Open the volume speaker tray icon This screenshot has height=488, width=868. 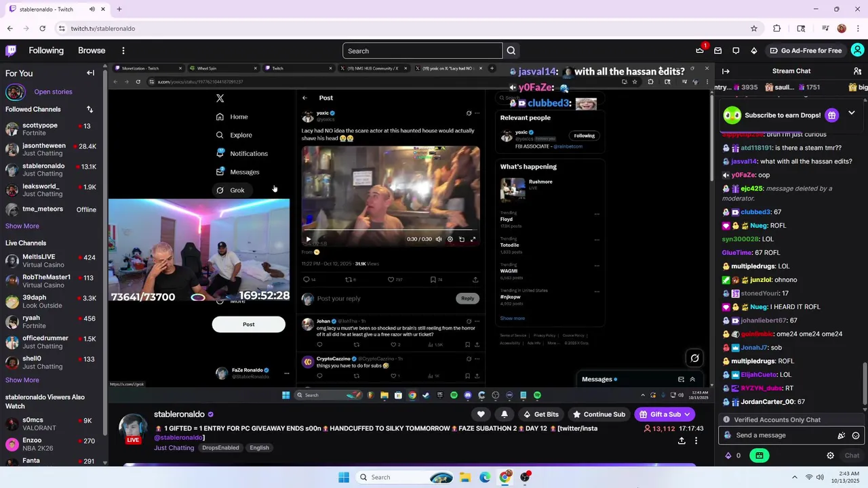821,477
